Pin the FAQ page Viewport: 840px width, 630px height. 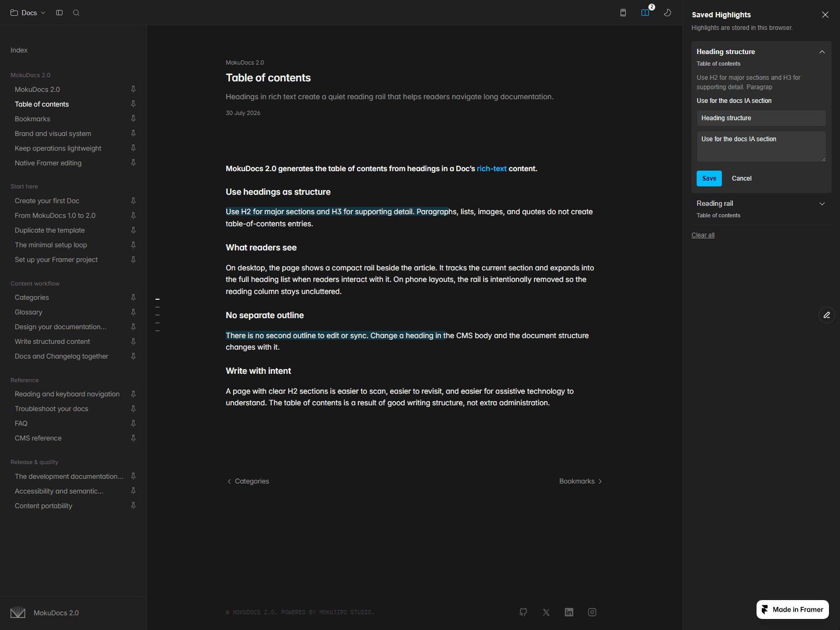pos(133,423)
